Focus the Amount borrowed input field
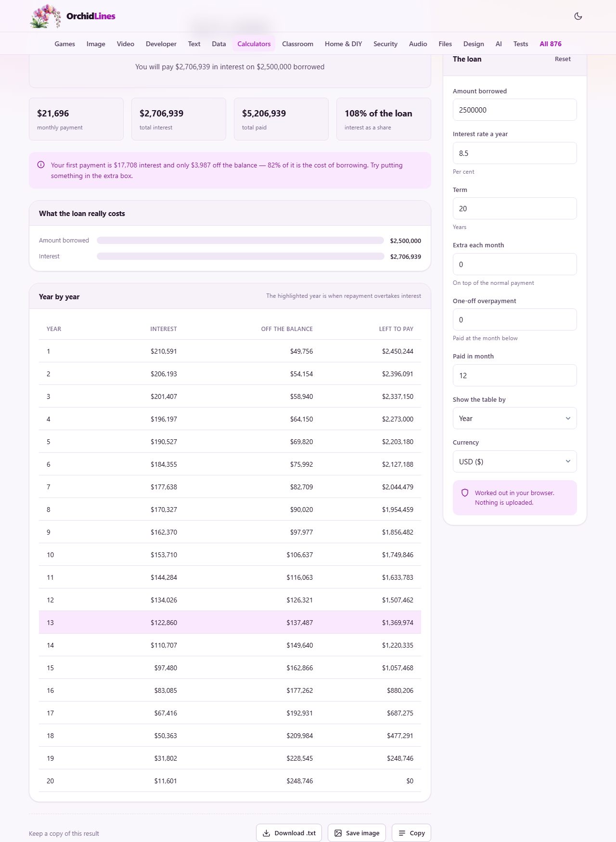This screenshot has height=842, width=616. coord(514,110)
